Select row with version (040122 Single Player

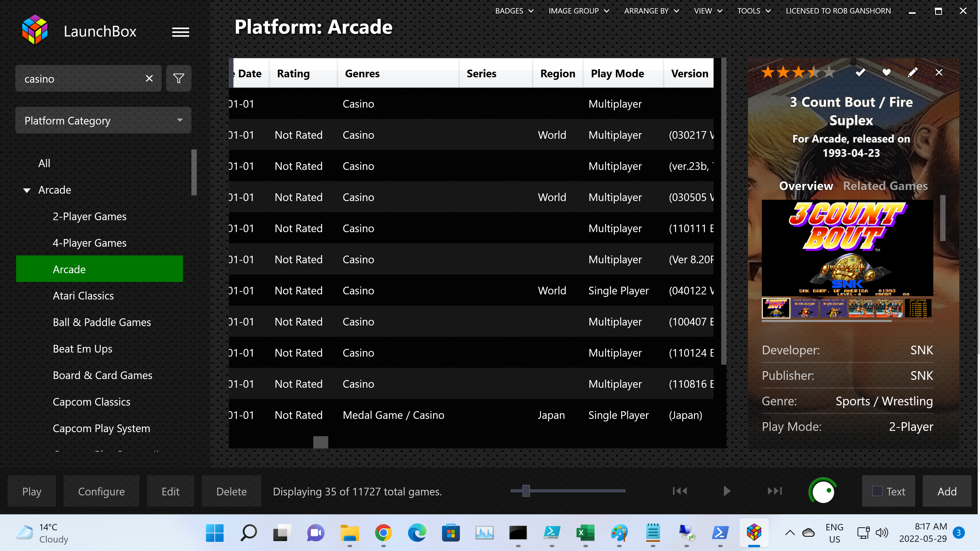[471, 291]
